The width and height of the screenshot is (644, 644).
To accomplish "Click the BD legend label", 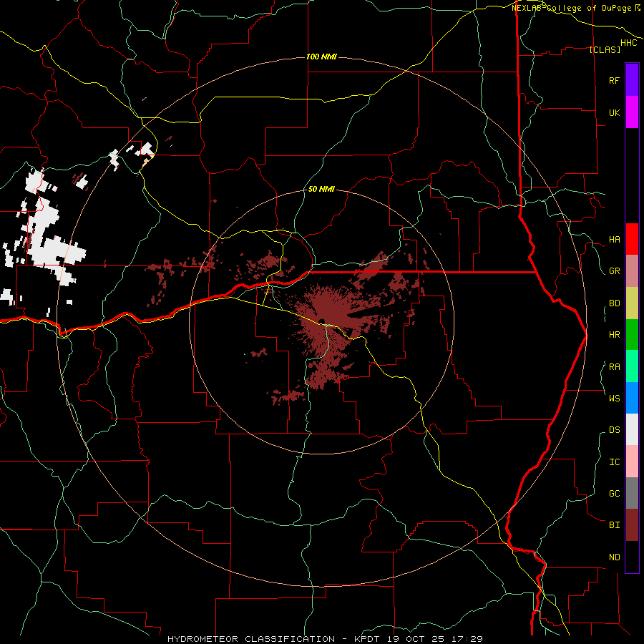I will tap(614, 303).
